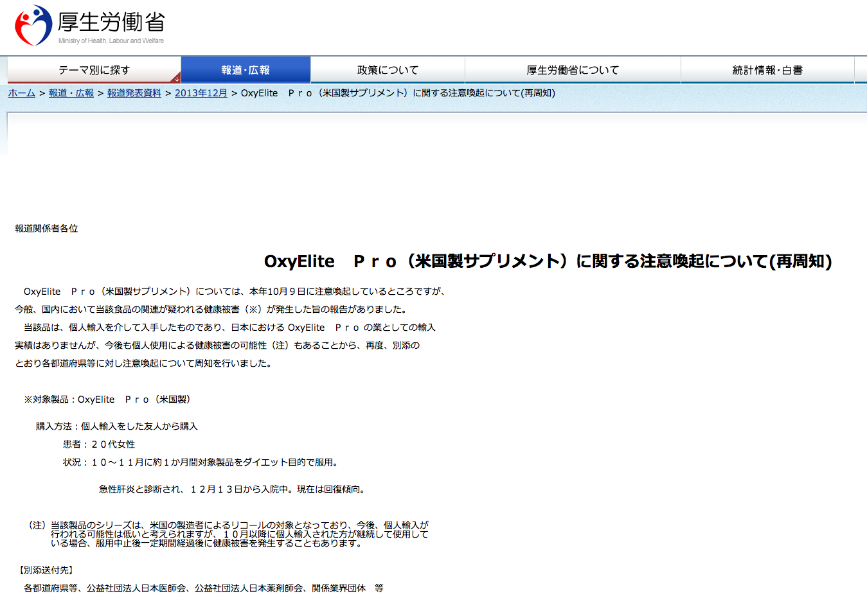Follow the 報道・広報 breadcrumb link

[x=71, y=93]
